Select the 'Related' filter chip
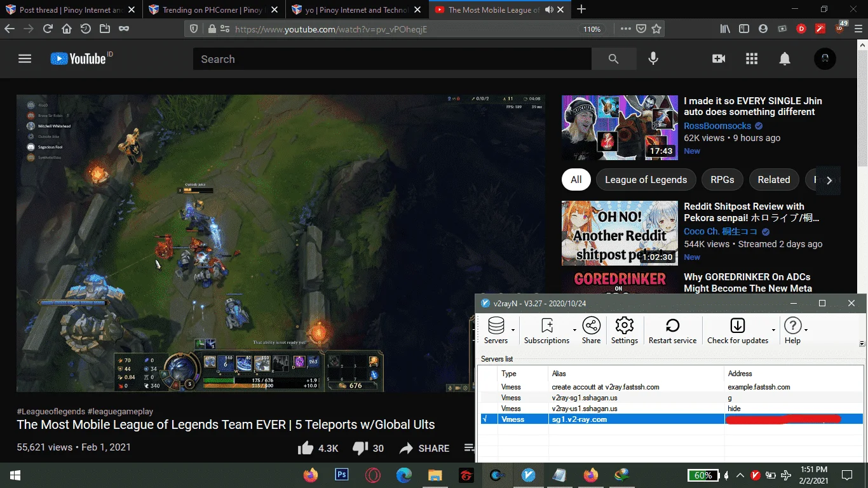The height and width of the screenshot is (488, 868). tap(773, 180)
